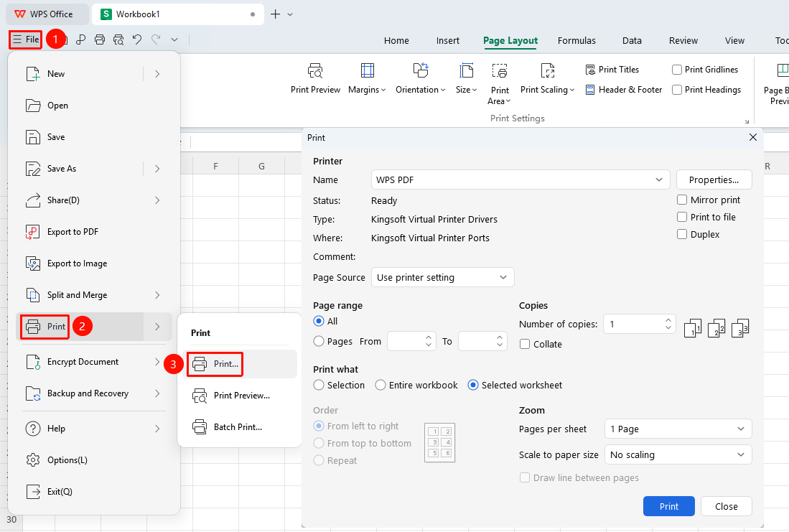
Task: Click the Undo arrow in the toolbar
Action: coord(137,39)
